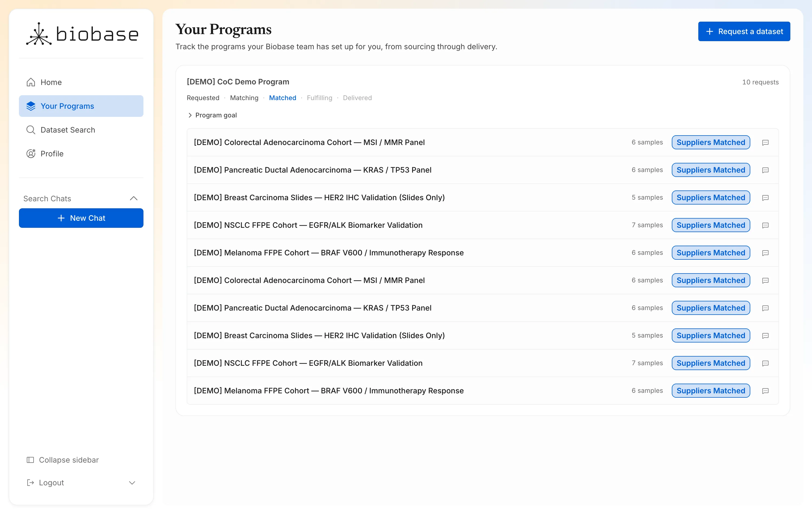Collapse the chats section with the up chevron

coord(133,199)
